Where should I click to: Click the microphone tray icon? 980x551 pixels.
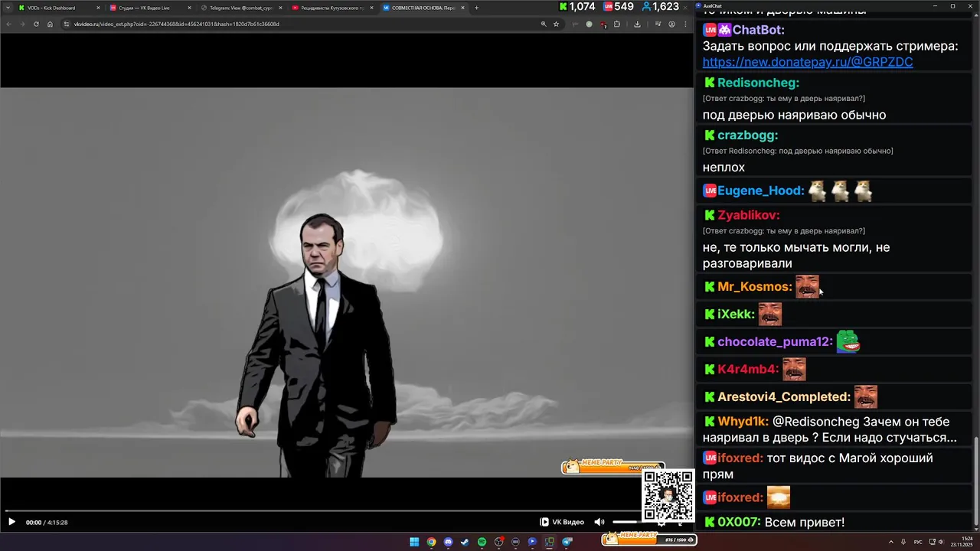[x=904, y=542]
